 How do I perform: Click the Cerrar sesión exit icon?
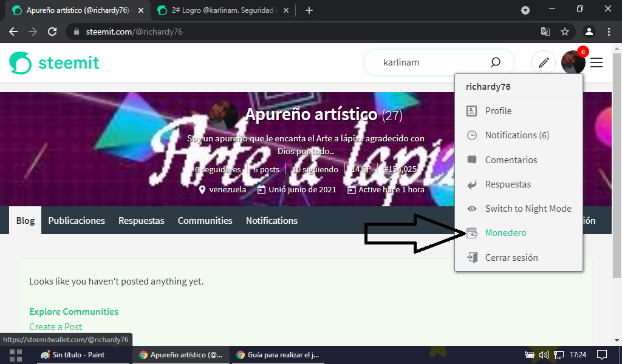(x=471, y=257)
